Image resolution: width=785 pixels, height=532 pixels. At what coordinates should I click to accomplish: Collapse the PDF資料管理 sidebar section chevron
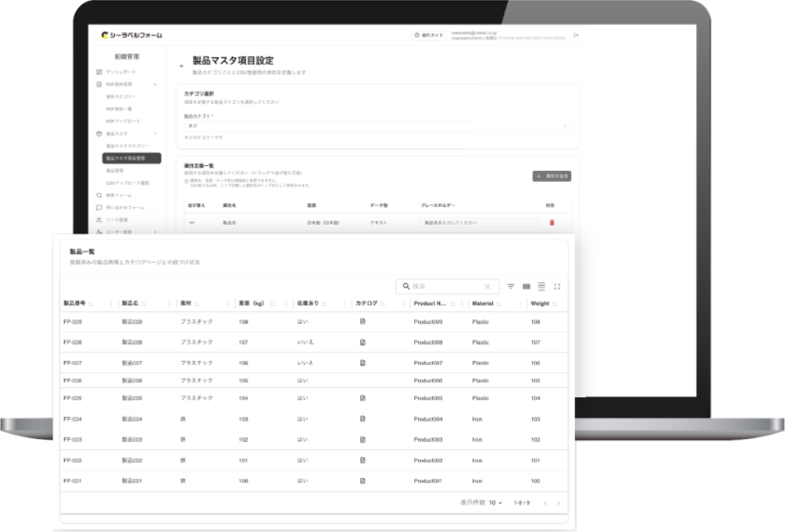pyautogui.click(x=155, y=84)
